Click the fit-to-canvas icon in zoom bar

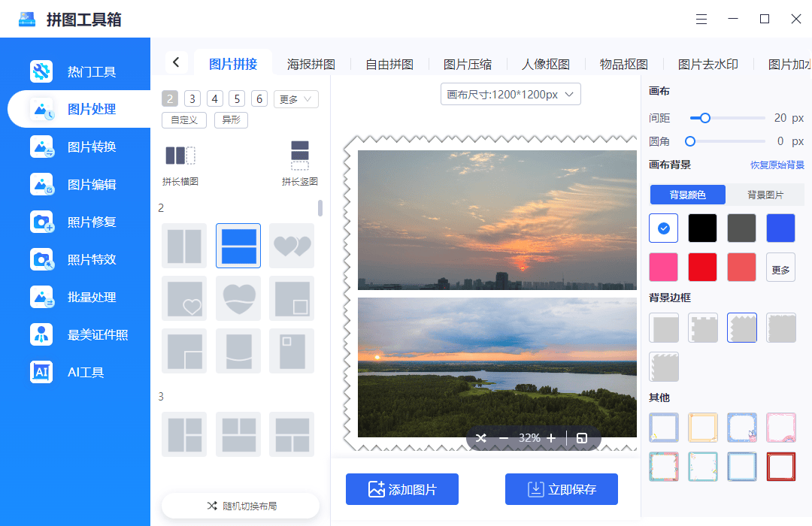click(582, 438)
